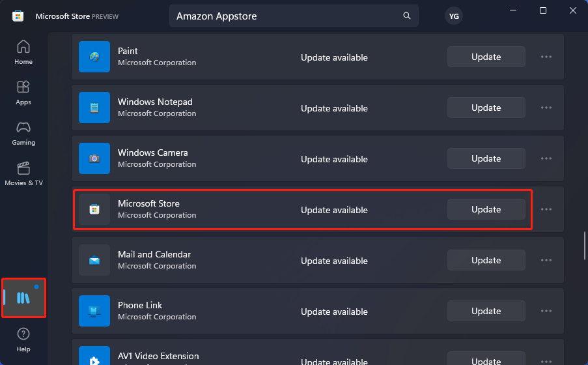This screenshot has height=365, width=588.
Task: Click the vertical scrollbar thumb
Action: [x=584, y=246]
